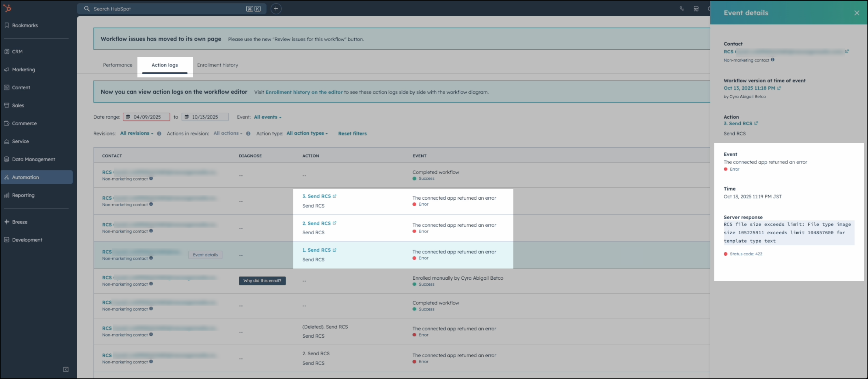Expand the All events dropdown
The image size is (868, 379).
coord(267,117)
